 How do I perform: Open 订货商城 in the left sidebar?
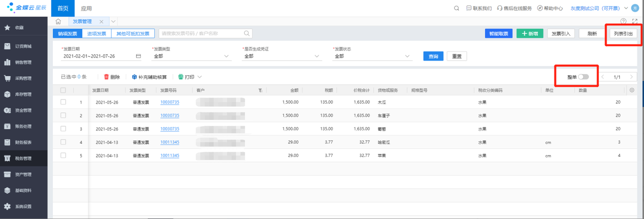tap(23, 46)
